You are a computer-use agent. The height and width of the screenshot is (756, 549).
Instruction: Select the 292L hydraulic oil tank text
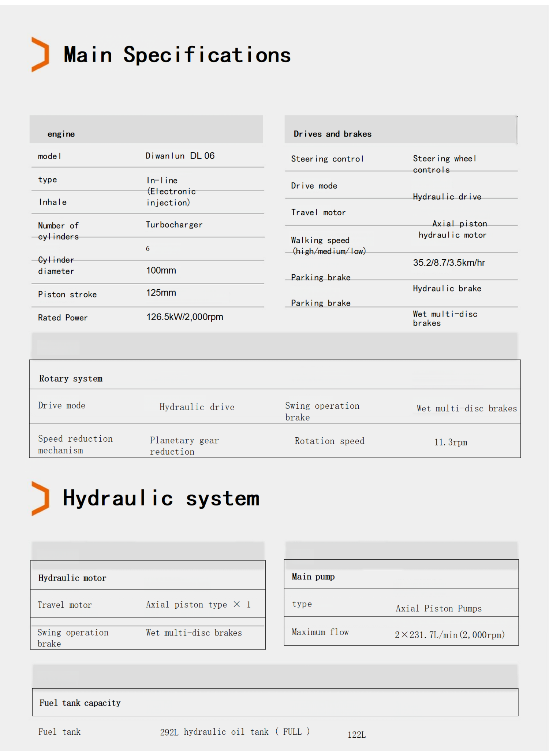[x=235, y=732]
